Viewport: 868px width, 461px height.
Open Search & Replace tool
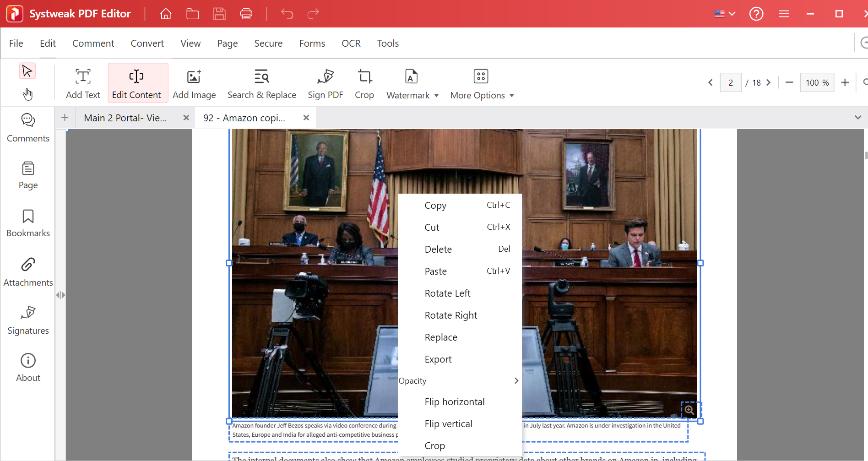coord(262,83)
